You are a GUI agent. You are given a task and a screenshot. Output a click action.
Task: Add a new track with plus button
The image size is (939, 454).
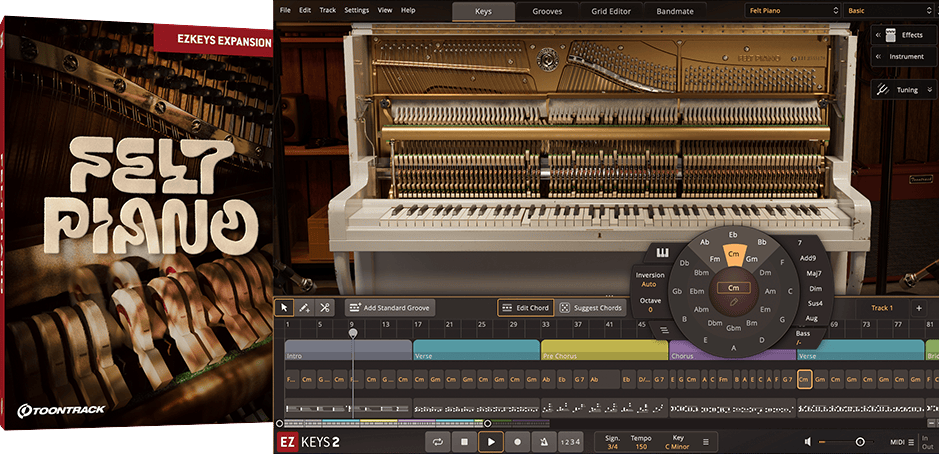[919, 308]
